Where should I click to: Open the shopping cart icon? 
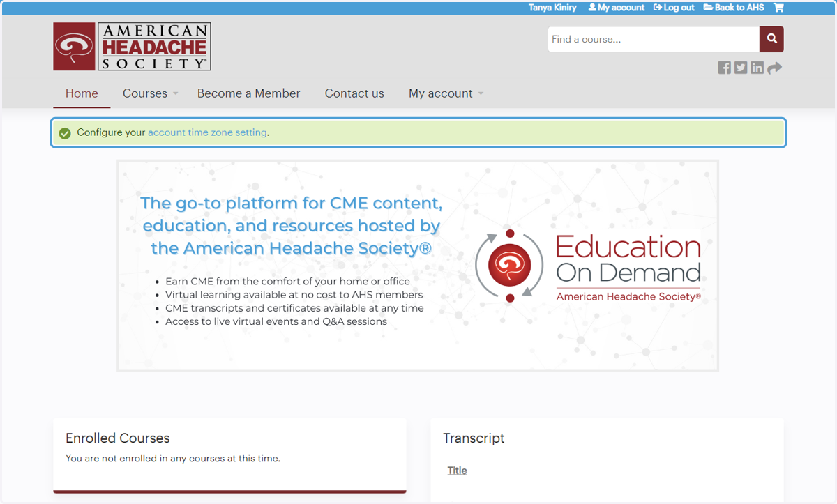pyautogui.click(x=778, y=8)
